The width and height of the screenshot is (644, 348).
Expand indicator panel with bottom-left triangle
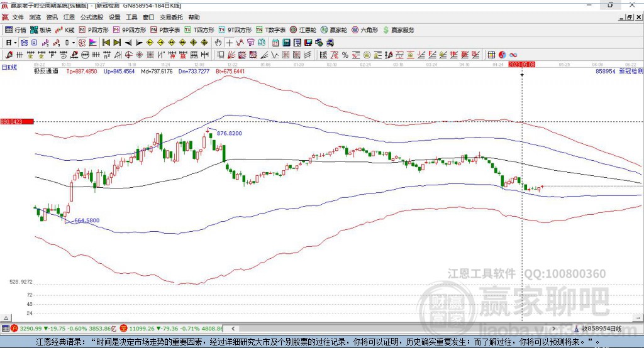coord(6,318)
